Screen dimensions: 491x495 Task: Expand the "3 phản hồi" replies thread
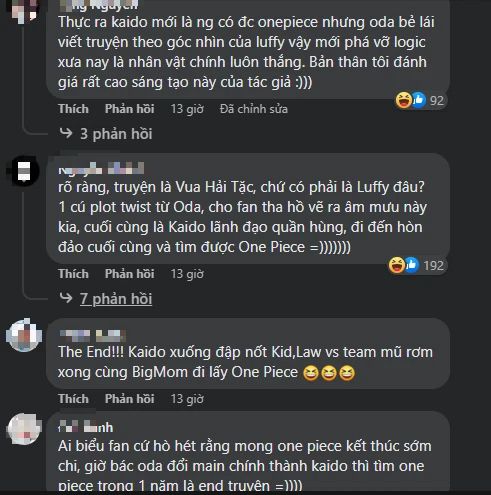116,134
